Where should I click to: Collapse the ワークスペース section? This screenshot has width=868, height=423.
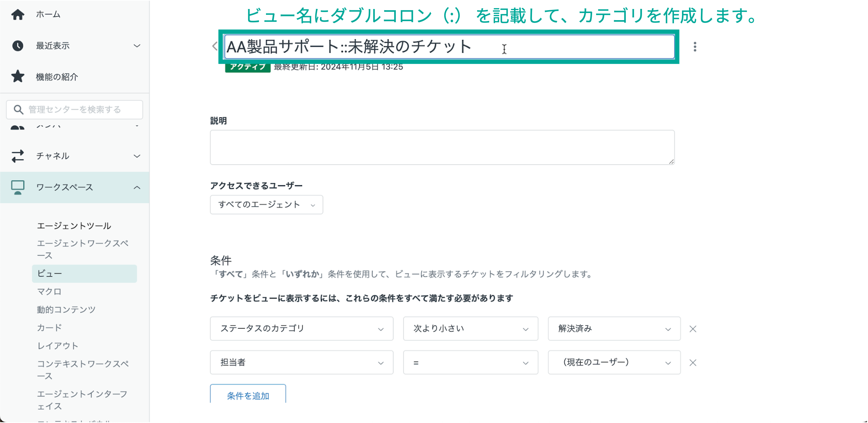tap(137, 187)
